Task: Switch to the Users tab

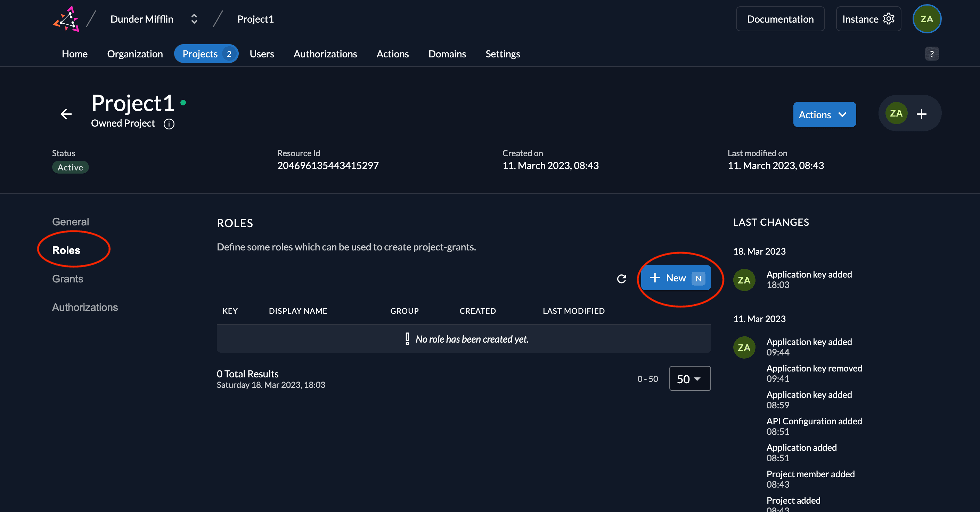Action: [x=262, y=54]
